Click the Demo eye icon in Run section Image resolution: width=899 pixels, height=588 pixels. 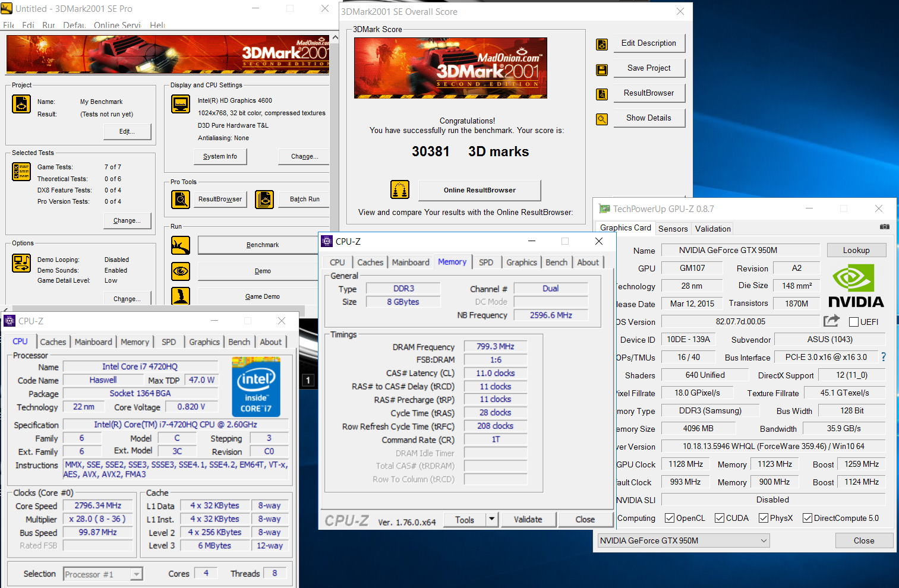pos(181,271)
